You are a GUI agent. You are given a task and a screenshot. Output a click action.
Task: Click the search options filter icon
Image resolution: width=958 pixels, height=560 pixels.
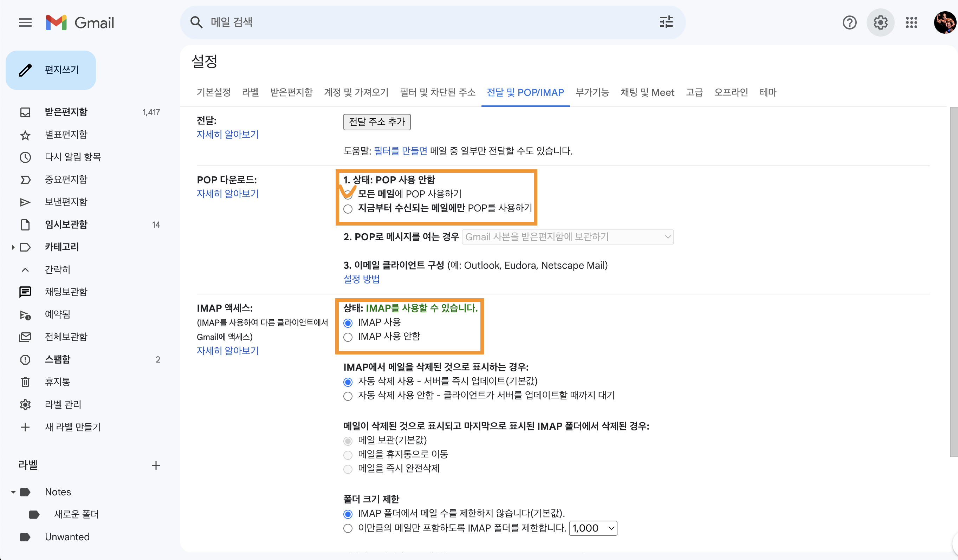666,22
